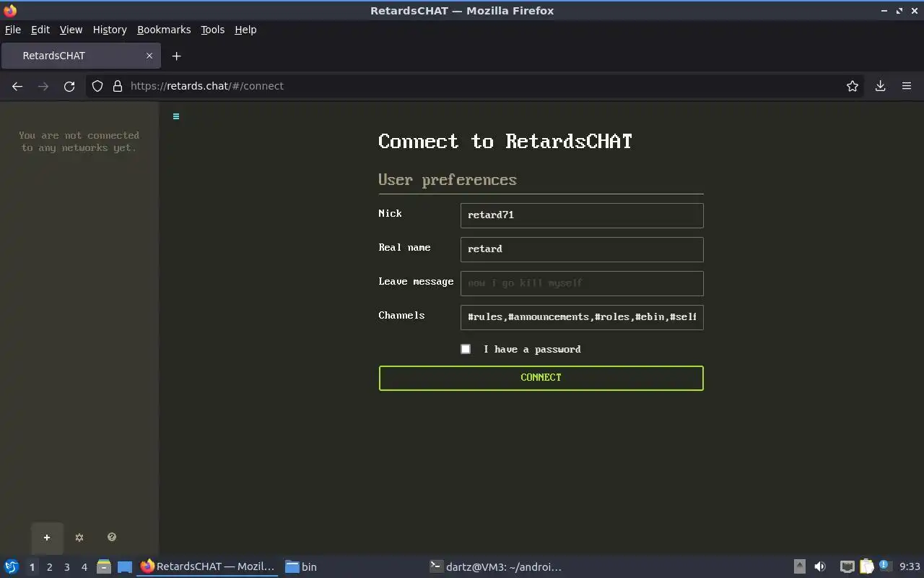Open the clipboard manager tray icon
This screenshot has height=578, width=924.
(x=866, y=566)
